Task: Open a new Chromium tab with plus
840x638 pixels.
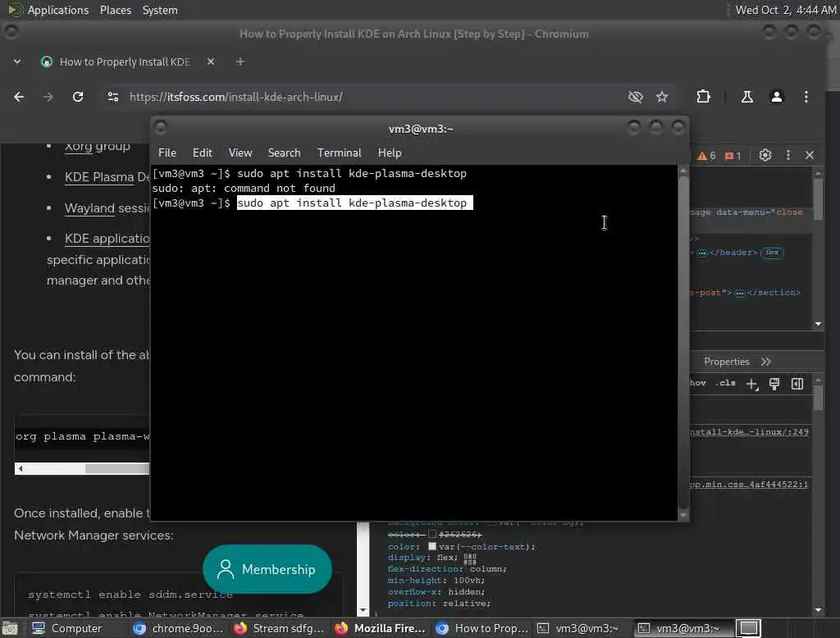Action: [x=240, y=62]
